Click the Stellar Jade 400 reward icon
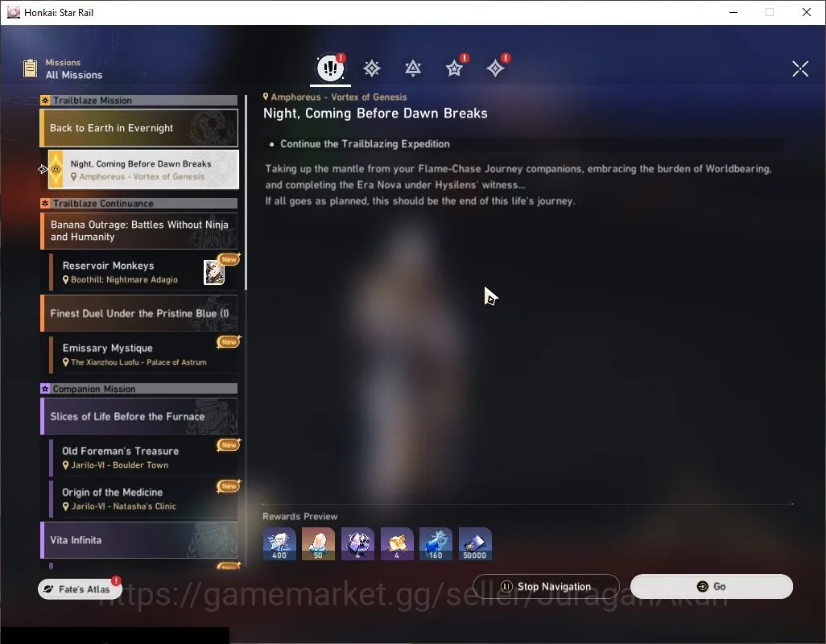This screenshot has width=826, height=644. [x=279, y=543]
